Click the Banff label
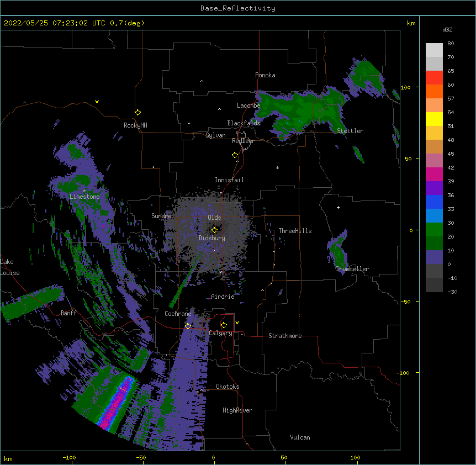The height and width of the screenshot is (465, 476). click(68, 313)
